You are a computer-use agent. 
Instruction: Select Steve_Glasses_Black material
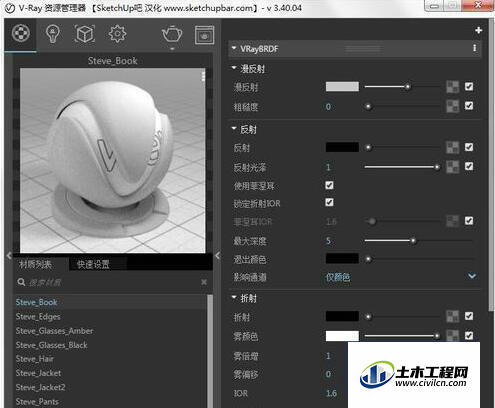pyautogui.click(x=51, y=345)
